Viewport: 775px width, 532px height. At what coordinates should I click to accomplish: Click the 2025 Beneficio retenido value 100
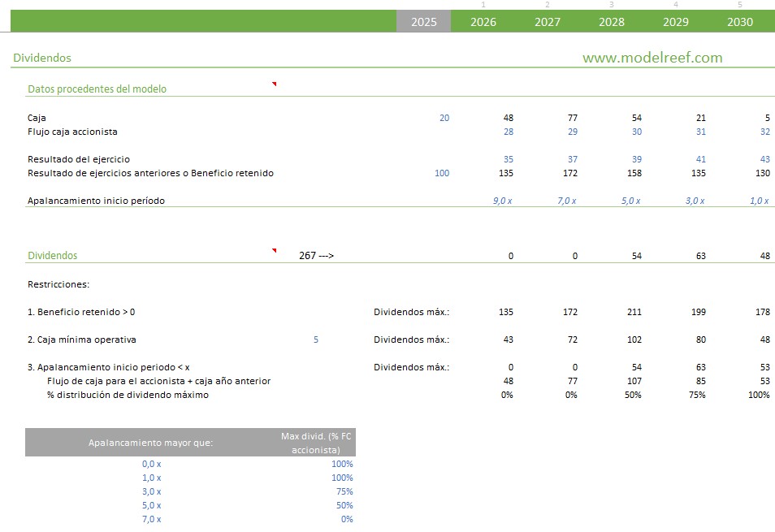pyautogui.click(x=441, y=173)
